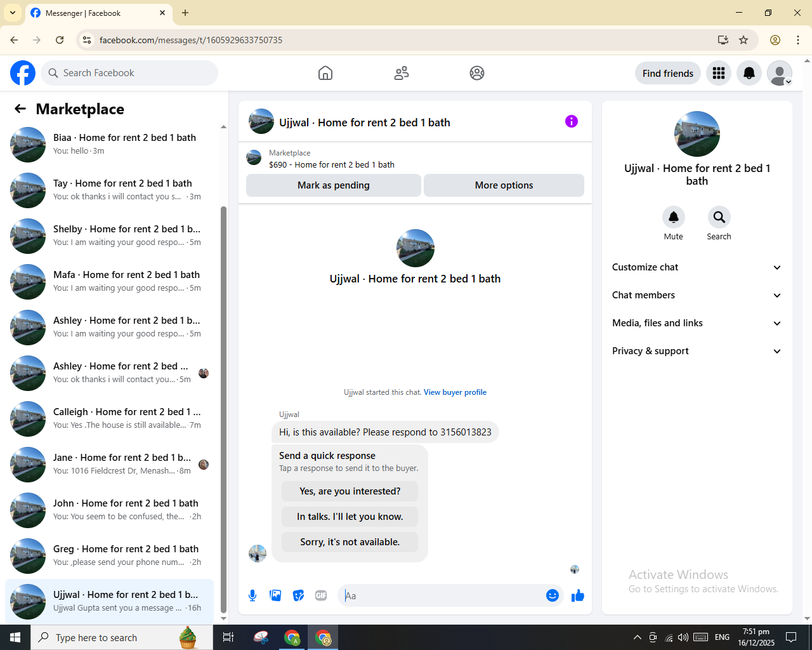Send a voice clip with microphone icon
Image resolution: width=812 pixels, height=650 pixels.
[252, 595]
